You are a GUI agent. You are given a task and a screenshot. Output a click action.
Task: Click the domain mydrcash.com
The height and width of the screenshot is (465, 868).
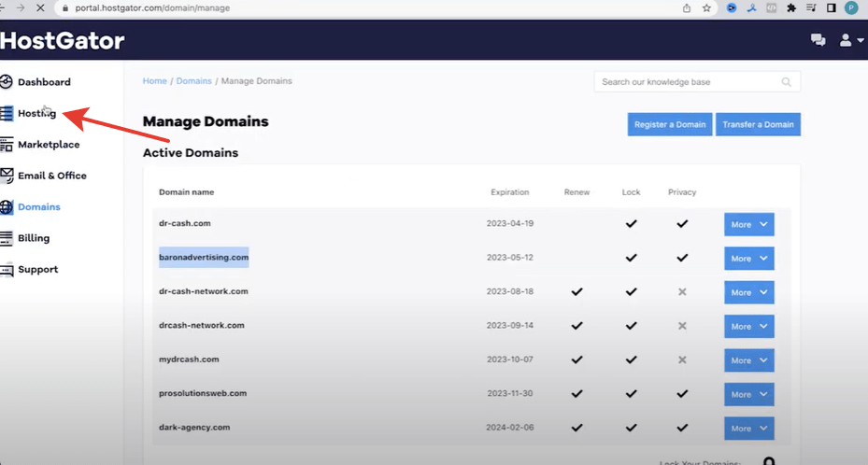[189, 359]
